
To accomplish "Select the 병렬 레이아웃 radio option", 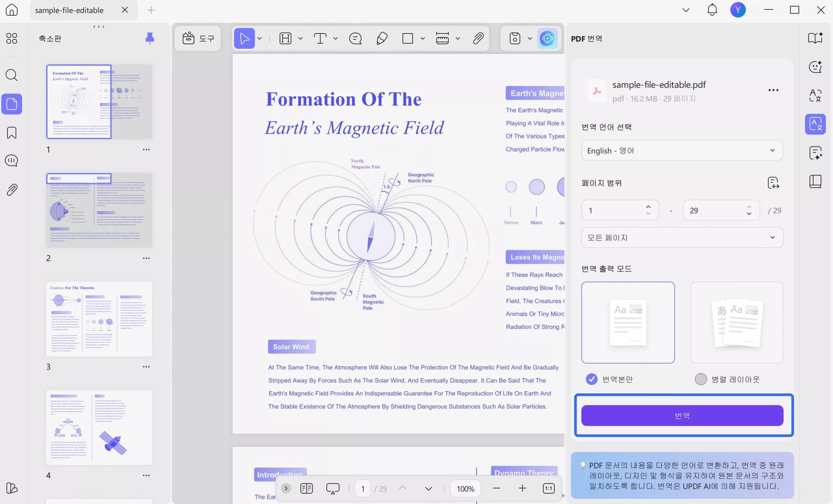I will point(701,379).
